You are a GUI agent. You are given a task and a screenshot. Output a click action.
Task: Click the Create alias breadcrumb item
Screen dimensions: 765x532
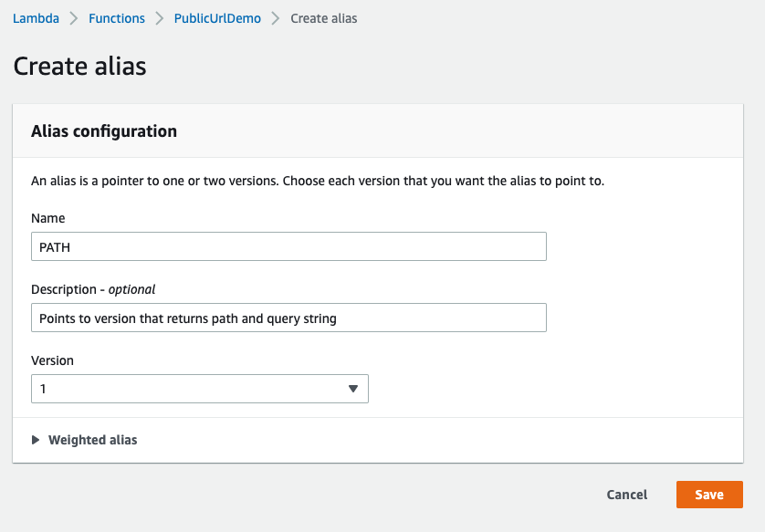[x=323, y=18]
